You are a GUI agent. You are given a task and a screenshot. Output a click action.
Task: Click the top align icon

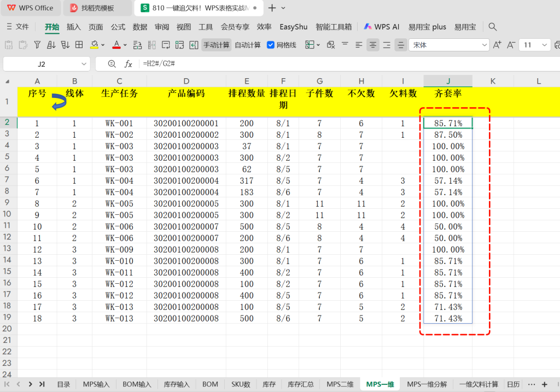point(345,45)
